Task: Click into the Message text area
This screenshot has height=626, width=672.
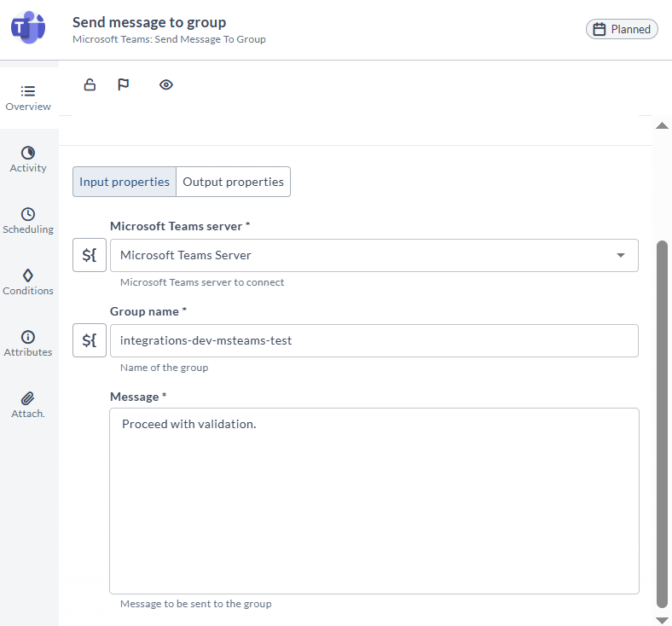Action: click(374, 501)
